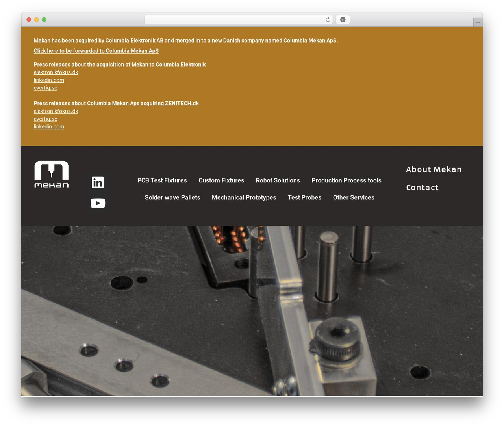Close the browser window with the red button
This screenshot has width=504, height=427.
(29, 20)
